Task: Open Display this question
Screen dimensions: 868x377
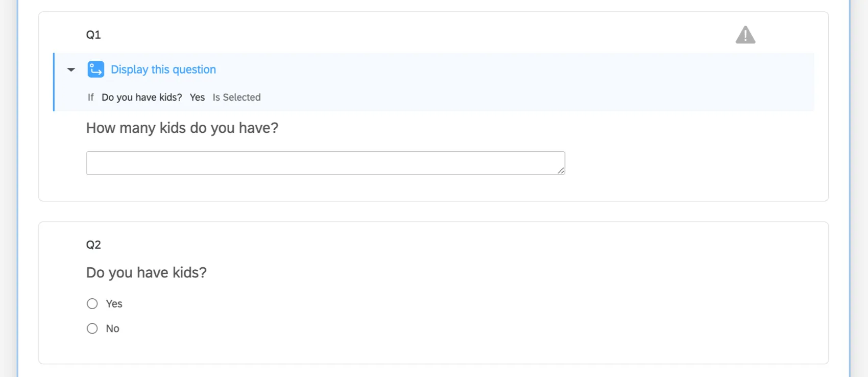Action: tap(163, 69)
